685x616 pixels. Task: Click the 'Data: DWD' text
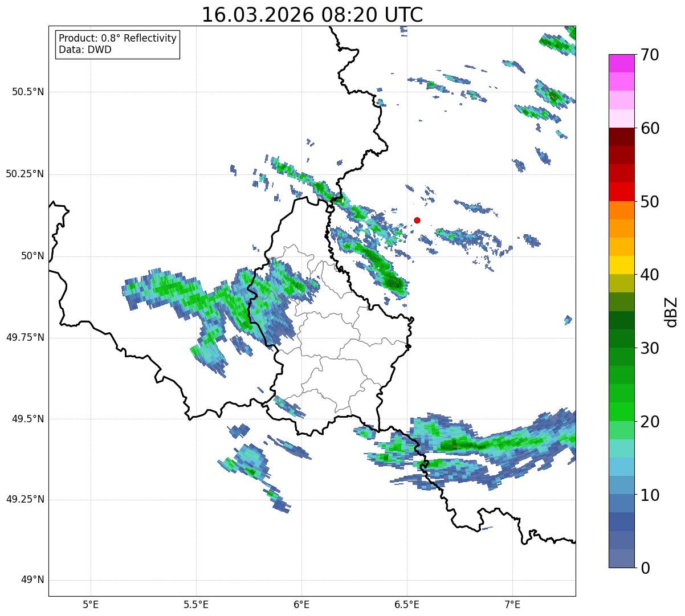pyautogui.click(x=85, y=50)
